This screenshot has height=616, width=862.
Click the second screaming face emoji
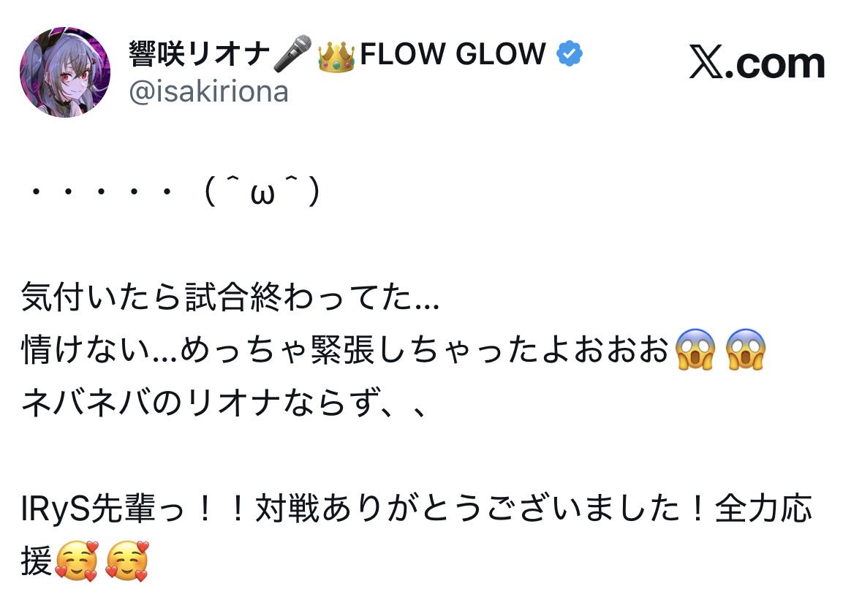[x=745, y=351]
